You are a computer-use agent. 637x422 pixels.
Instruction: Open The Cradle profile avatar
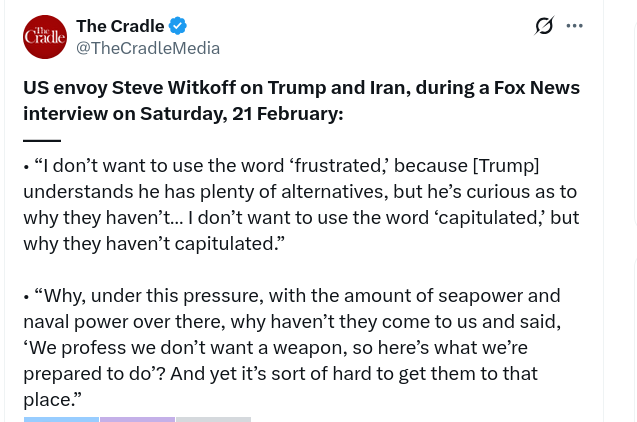45,37
